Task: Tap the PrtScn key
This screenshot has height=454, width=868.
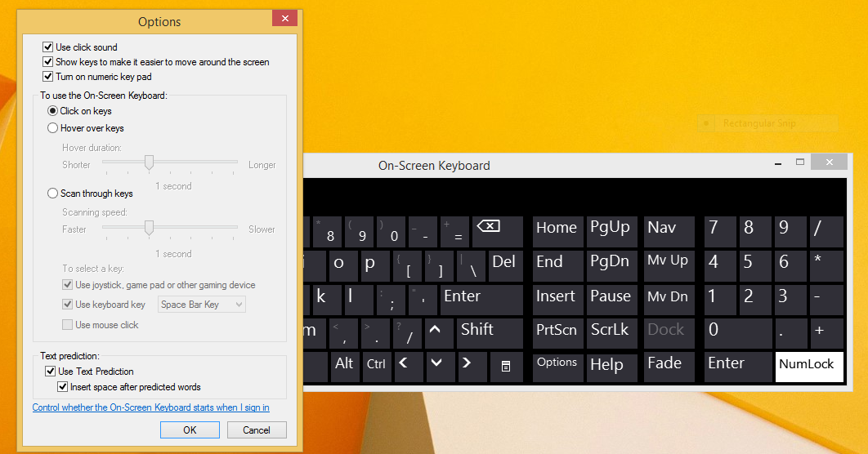Action: (x=557, y=333)
